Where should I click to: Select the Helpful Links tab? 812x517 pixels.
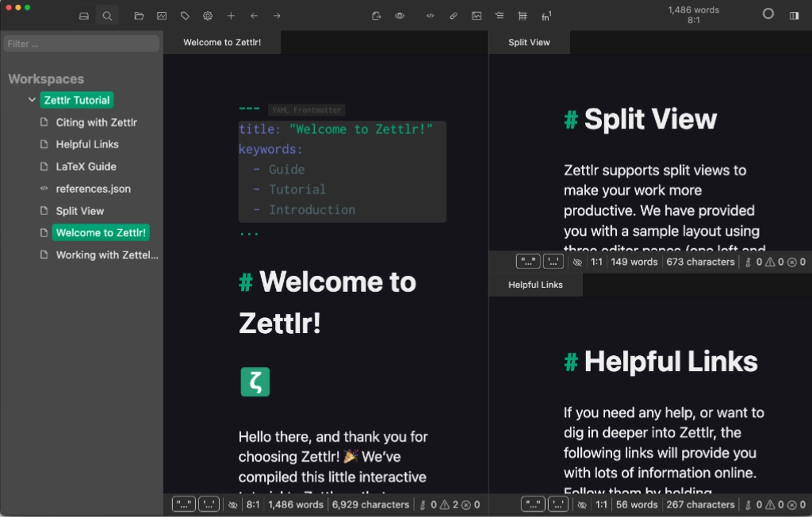pyautogui.click(x=535, y=285)
